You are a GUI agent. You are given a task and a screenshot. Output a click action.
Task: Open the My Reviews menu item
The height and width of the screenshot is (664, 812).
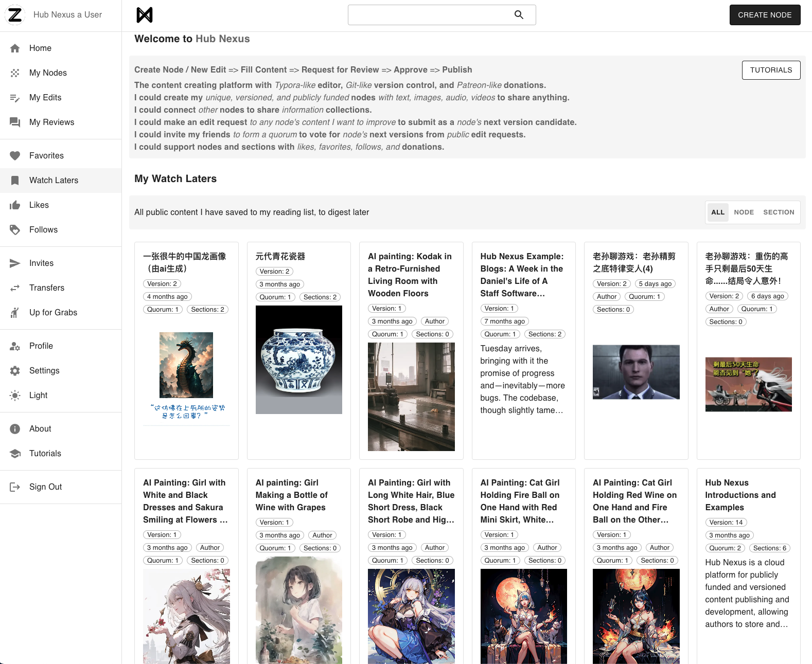[61, 122]
